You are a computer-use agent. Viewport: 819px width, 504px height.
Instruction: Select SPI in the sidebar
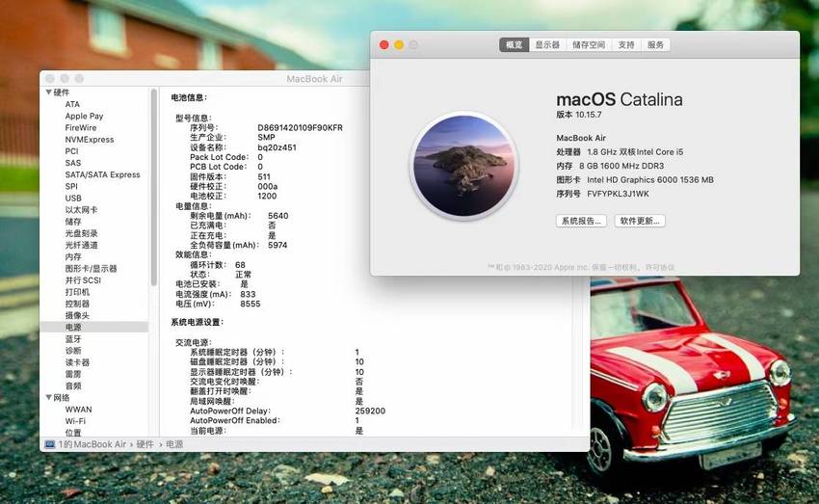coord(71,186)
